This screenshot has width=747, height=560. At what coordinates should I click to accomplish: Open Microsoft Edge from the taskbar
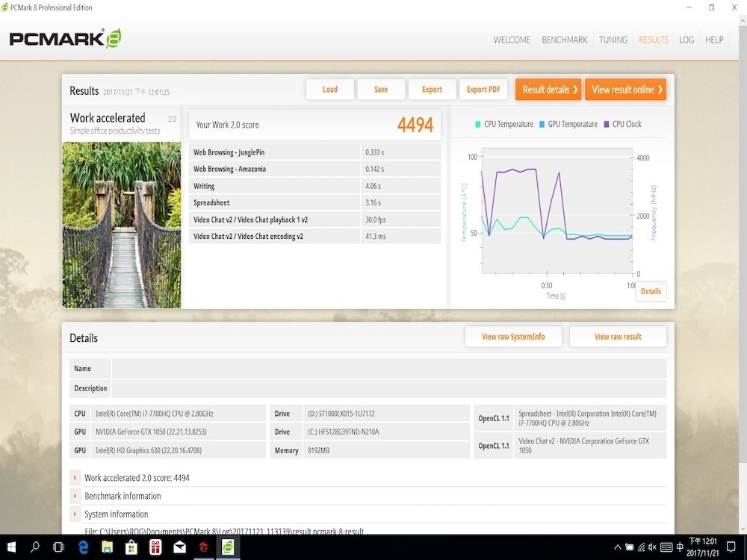pos(84,547)
